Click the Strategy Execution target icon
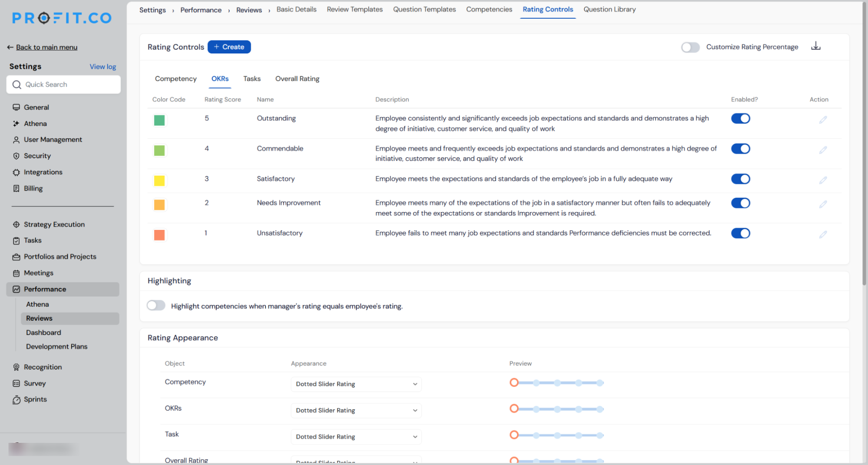The image size is (868, 465). pos(16,224)
